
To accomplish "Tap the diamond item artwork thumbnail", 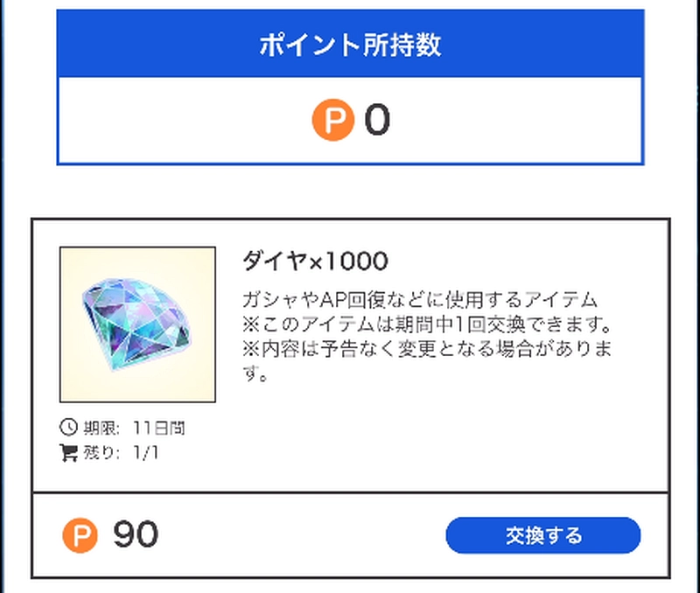I will coord(136,322).
